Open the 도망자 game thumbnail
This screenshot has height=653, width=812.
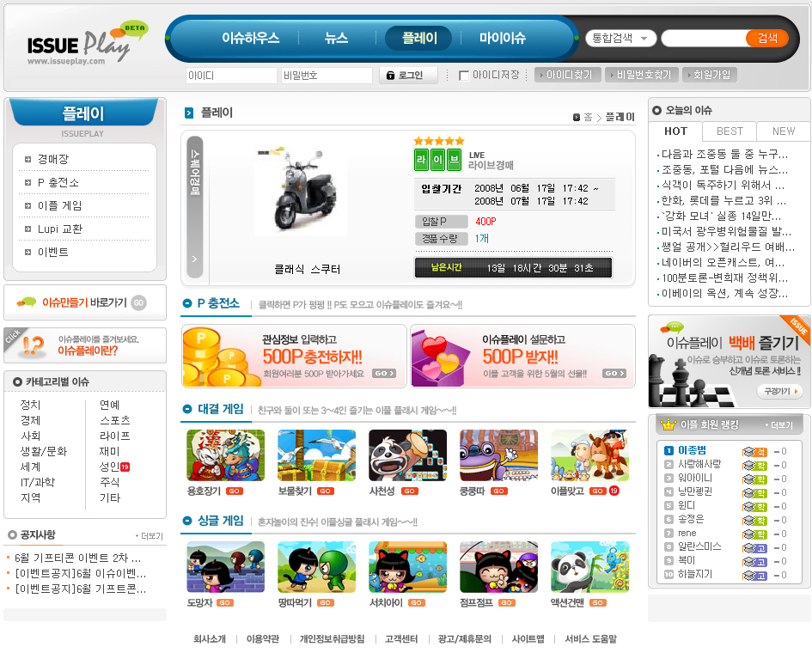coord(225,567)
